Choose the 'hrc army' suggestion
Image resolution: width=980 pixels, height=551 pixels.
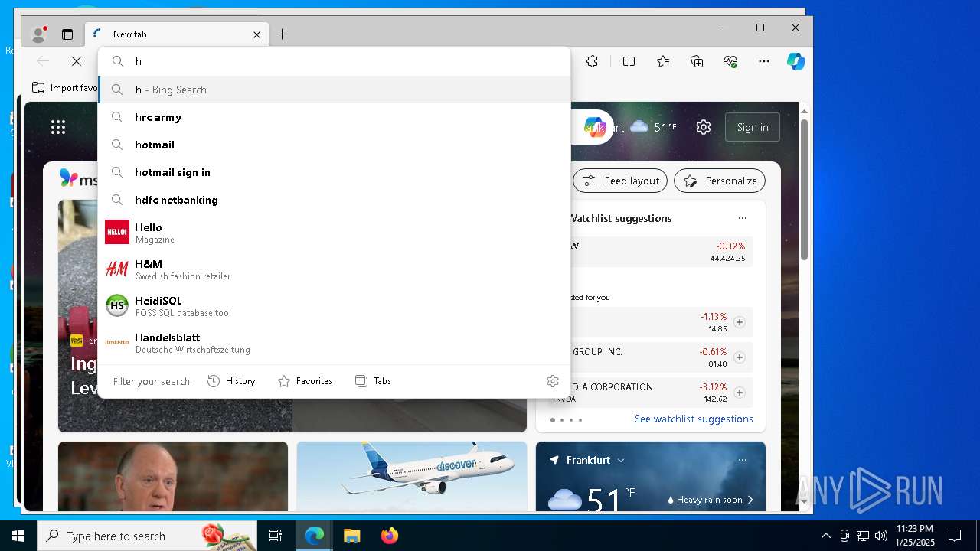(335, 117)
